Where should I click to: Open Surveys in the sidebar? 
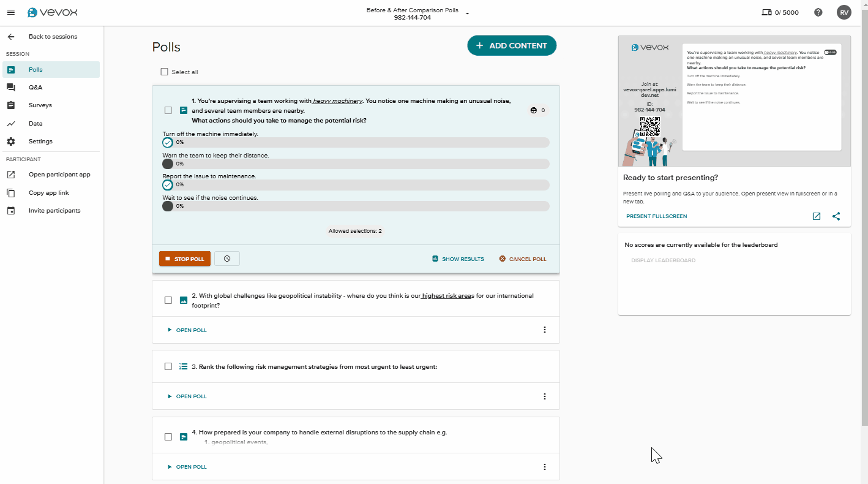click(40, 105)
